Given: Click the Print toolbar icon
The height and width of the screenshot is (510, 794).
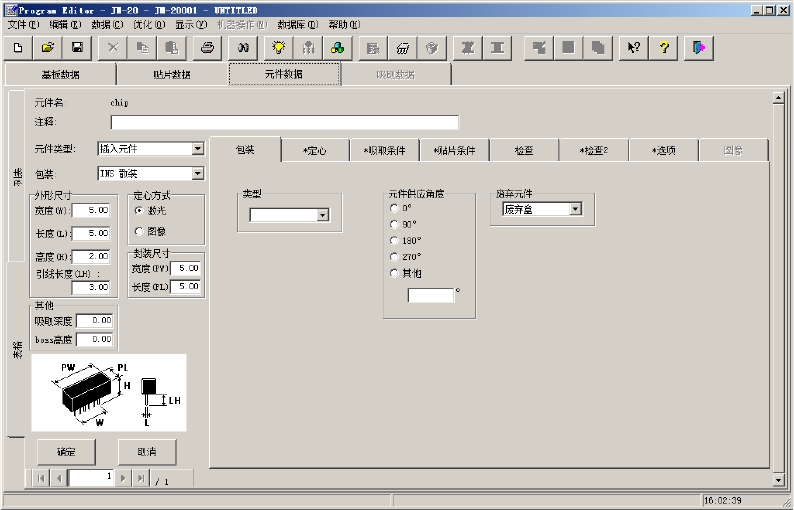Looking at the screenshot, I should (207, 47).
